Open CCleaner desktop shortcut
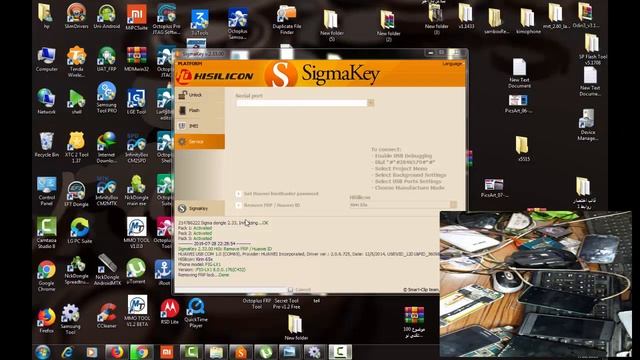This screenshot has height=360, width=640. point(107,315)
